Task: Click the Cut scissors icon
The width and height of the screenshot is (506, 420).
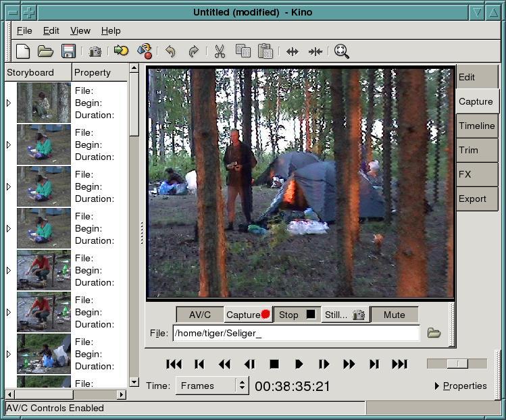Action: point(220,51)
